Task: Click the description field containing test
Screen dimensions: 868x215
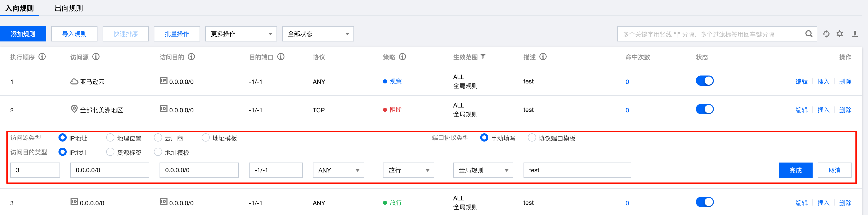Action: [577, 170]
